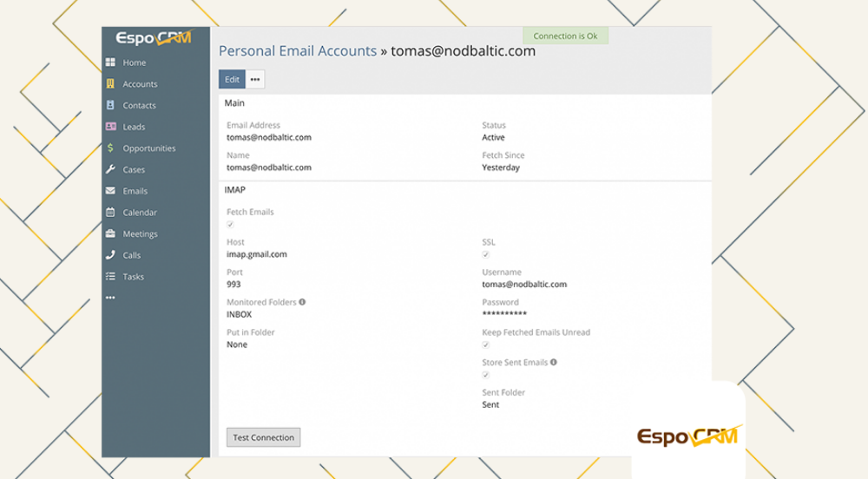Click the Emails envelope icon
Viewport: 868px width, 479px height.
110,190
